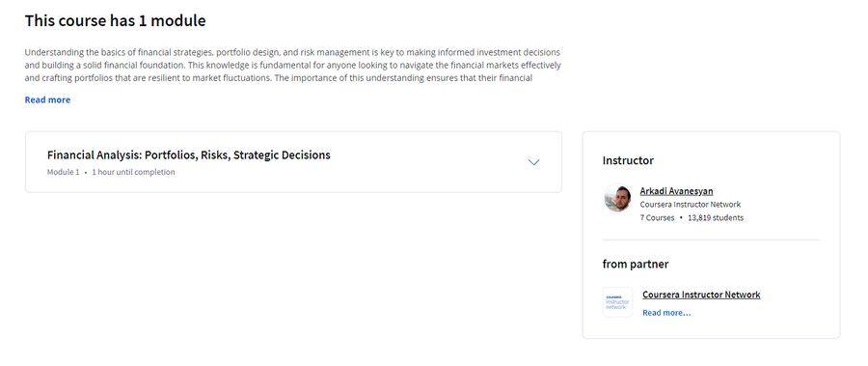
Task: Click the 1 hour until completion text
Action: [x=133, y=173]
